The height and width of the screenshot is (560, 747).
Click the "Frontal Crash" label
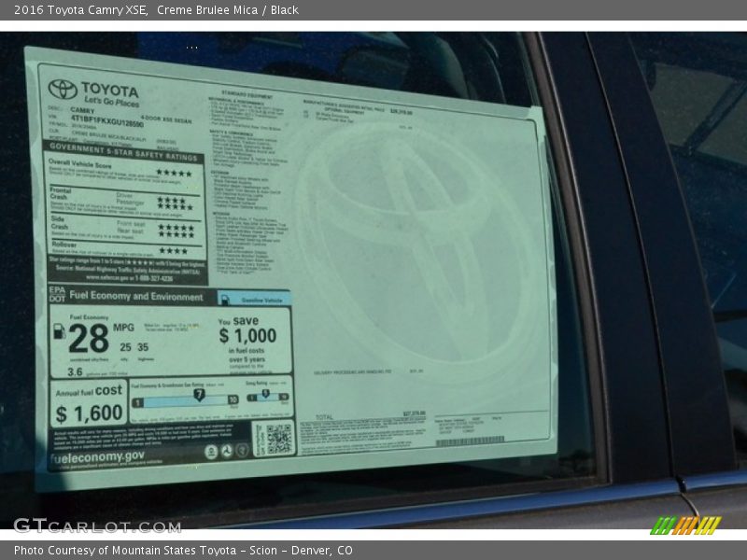(x=60, y=193)
